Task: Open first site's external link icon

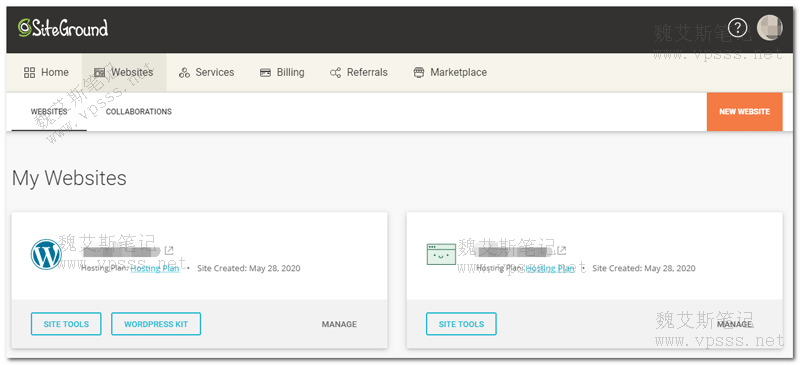Action: (x=169, y=251)
